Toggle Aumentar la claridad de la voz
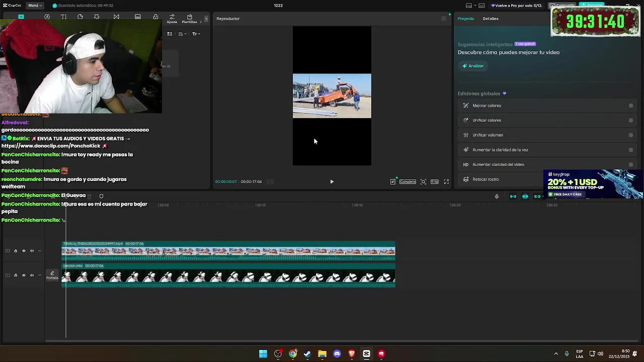Image resolution: width=644 pixels, height=362 pixels. (631, 150)
